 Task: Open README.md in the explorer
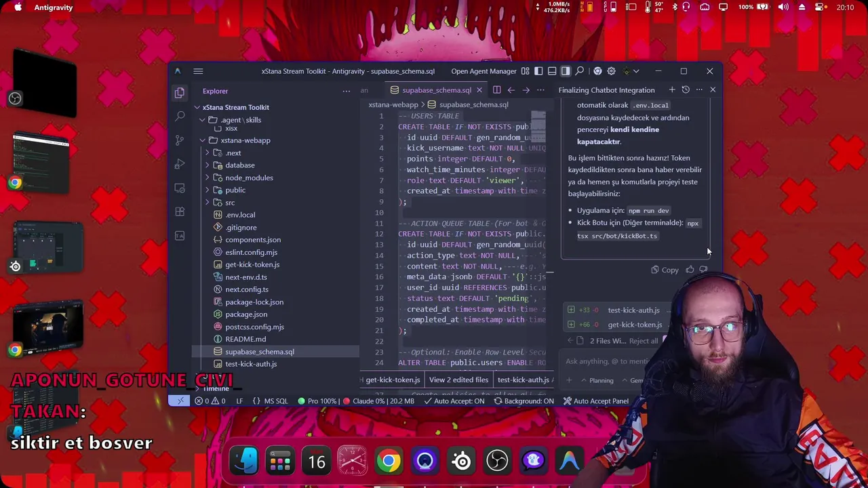(x=245, y=339)
